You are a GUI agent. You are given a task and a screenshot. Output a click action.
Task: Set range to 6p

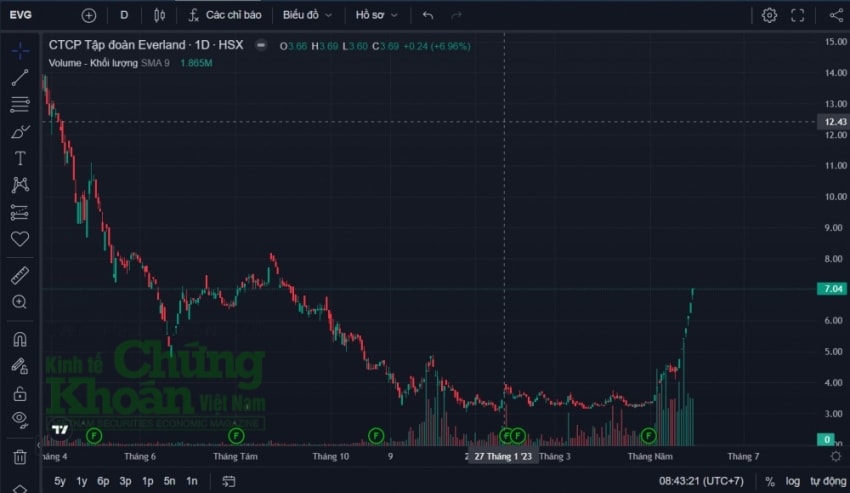pyautogui.click(x=103, y=481)
